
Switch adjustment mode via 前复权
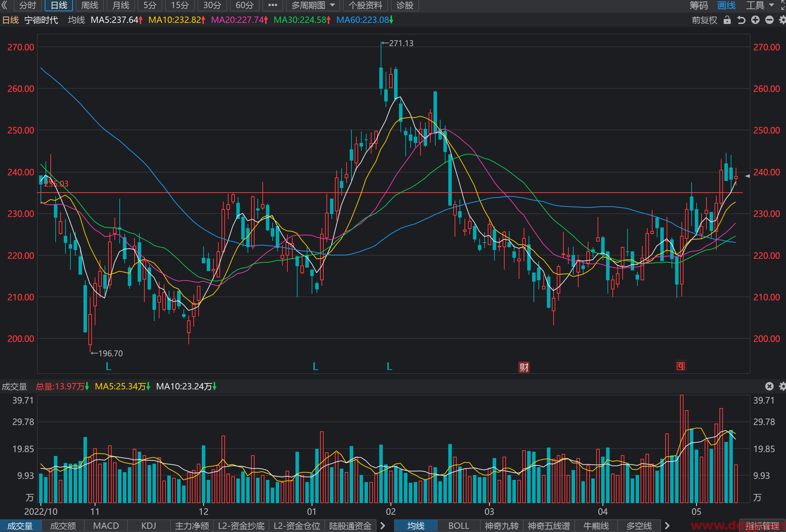tap(704, 20)
